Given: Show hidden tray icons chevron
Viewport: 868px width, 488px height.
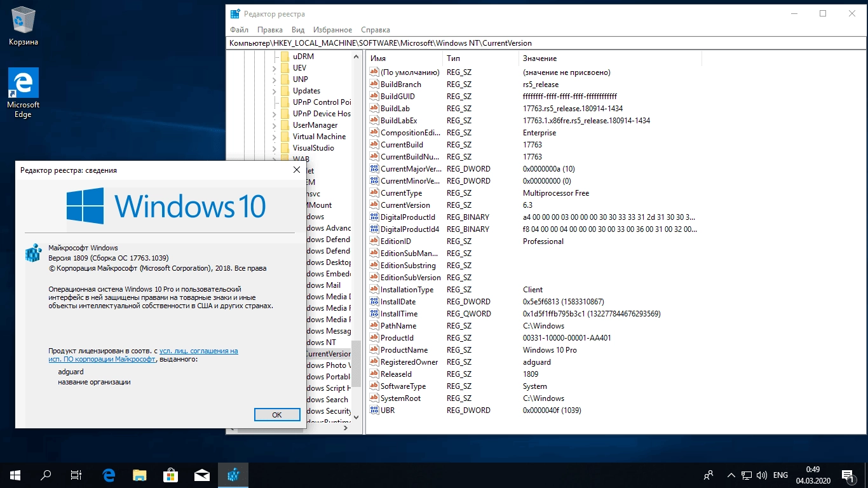Looking at the screenshot, I should click(731, 475).
